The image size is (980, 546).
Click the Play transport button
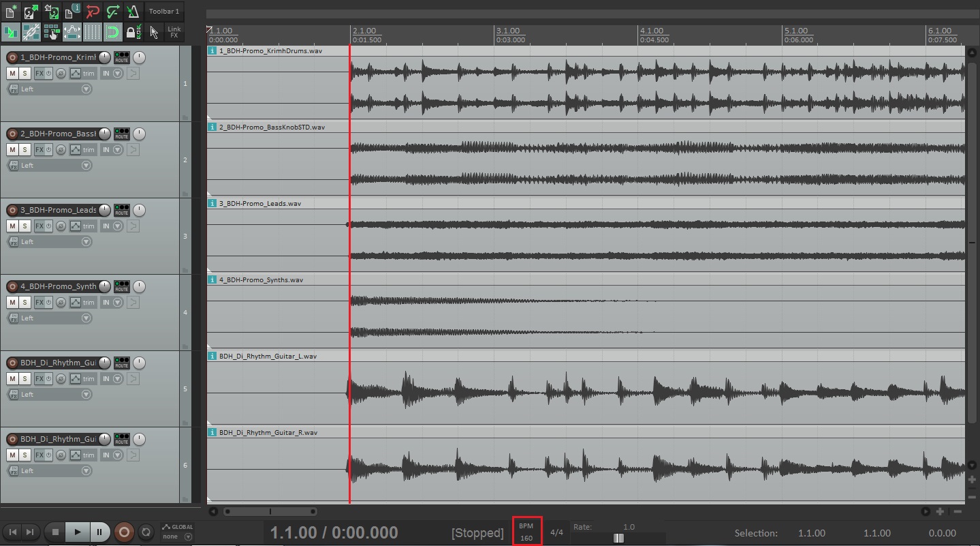(x=77, y=532)
